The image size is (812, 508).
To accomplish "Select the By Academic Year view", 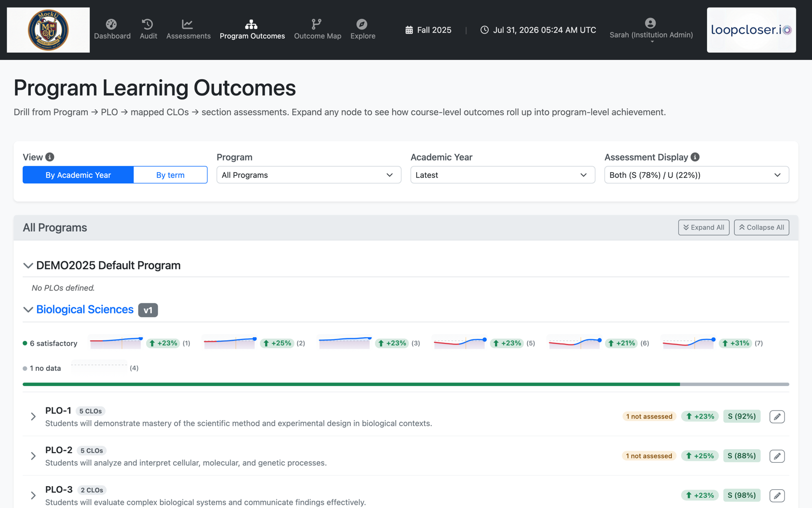I will pos(78,175).
